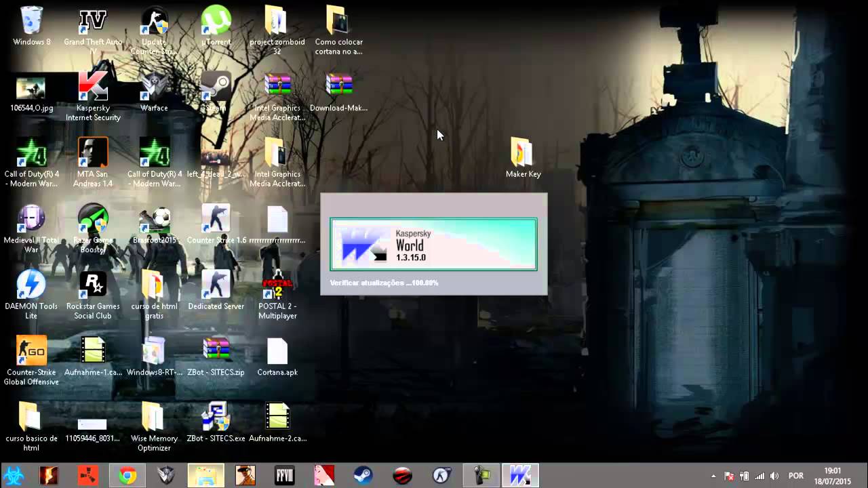Open the Windows 8 recycle bin icon
The width and height of the screenshot is (868, 488).
pos(31,20)
